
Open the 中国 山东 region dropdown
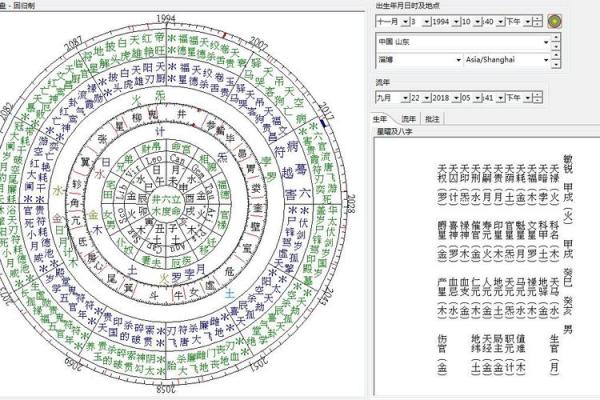pyautogui.click(x=544, y=43)
